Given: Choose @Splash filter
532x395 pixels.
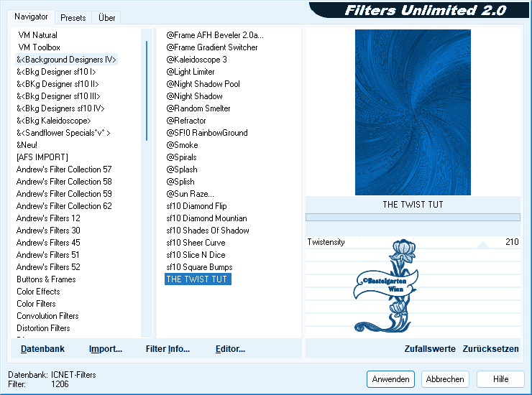Looking at the screenshot, I should point(182,169).
